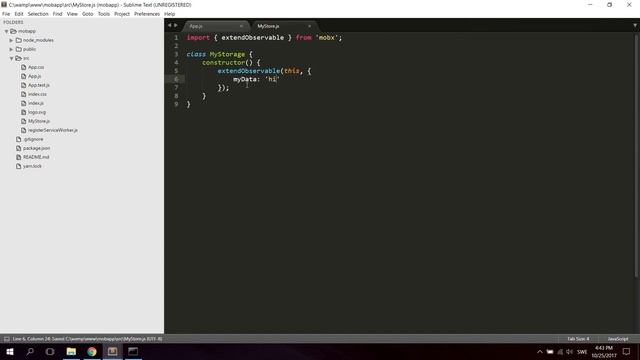Close the App.js tab
The width and height of the screenshot is (640, 360).
point(241,26)
